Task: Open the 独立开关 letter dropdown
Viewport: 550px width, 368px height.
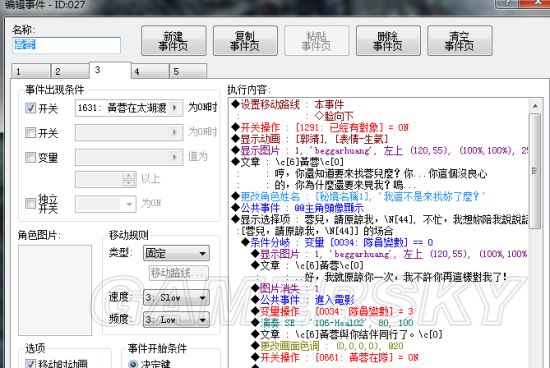Action: coord(106,204)
